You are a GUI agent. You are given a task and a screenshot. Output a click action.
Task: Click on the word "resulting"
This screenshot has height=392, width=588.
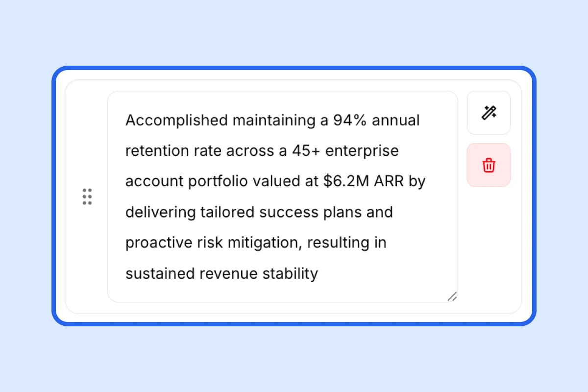point(339,243)
